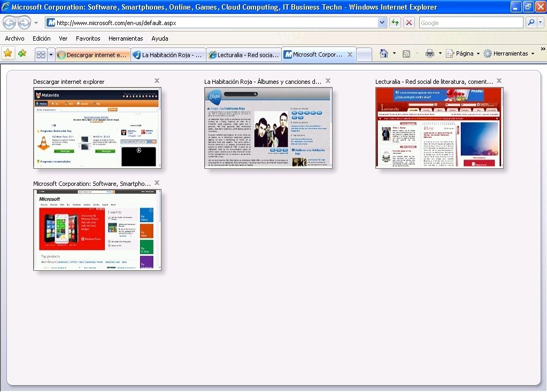Image resolution: width=547 pixels, height=392 pixels.
Task: Click the Print icon
Action: (430, 53)
